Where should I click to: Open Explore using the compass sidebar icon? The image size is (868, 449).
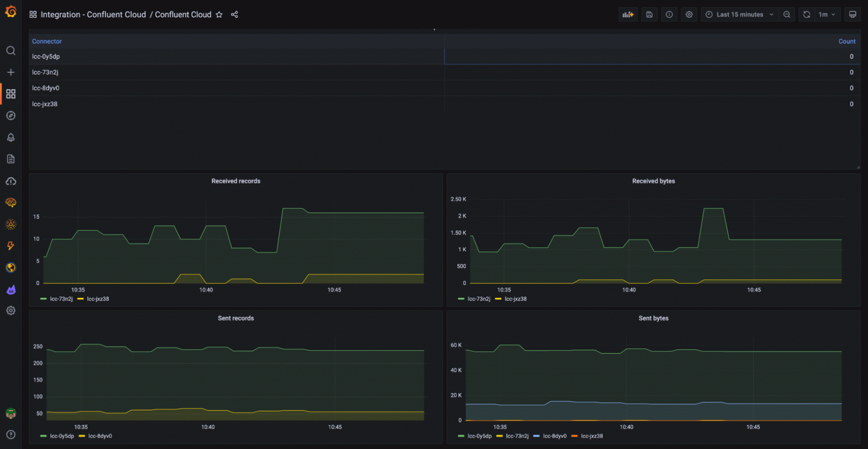11,115
